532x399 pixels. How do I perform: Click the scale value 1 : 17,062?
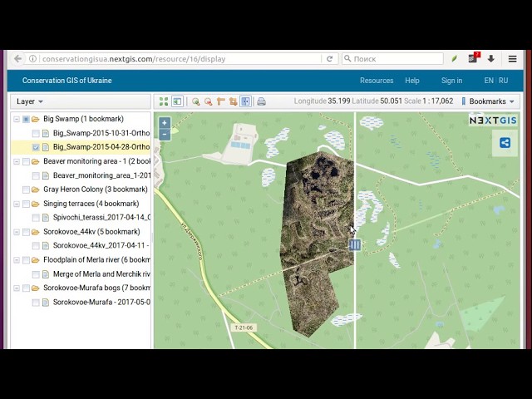click(x=438, y=101)
